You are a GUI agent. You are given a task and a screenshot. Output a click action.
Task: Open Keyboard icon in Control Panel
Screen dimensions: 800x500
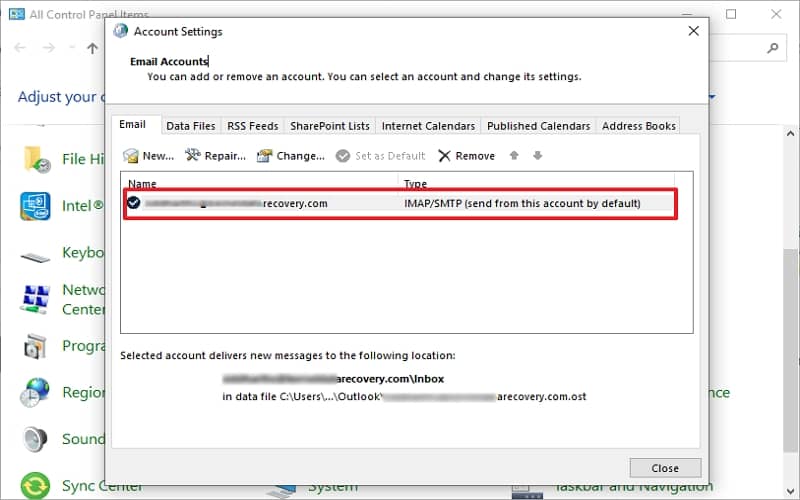tap(35, 257)
